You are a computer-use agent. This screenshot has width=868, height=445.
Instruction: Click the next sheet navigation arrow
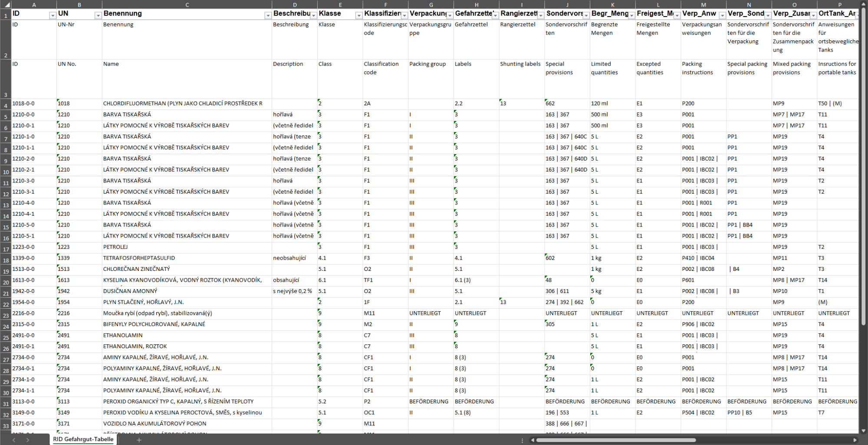(28, 440)
